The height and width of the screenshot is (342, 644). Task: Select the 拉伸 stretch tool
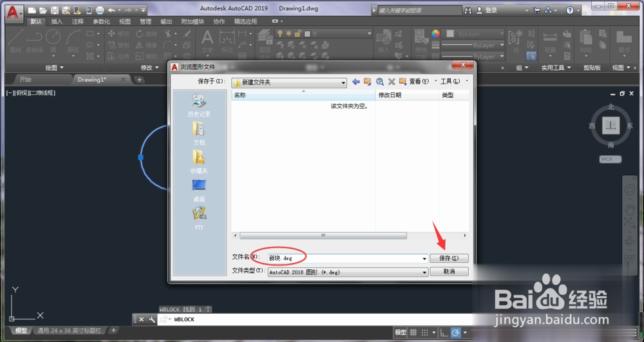point(118,56)
